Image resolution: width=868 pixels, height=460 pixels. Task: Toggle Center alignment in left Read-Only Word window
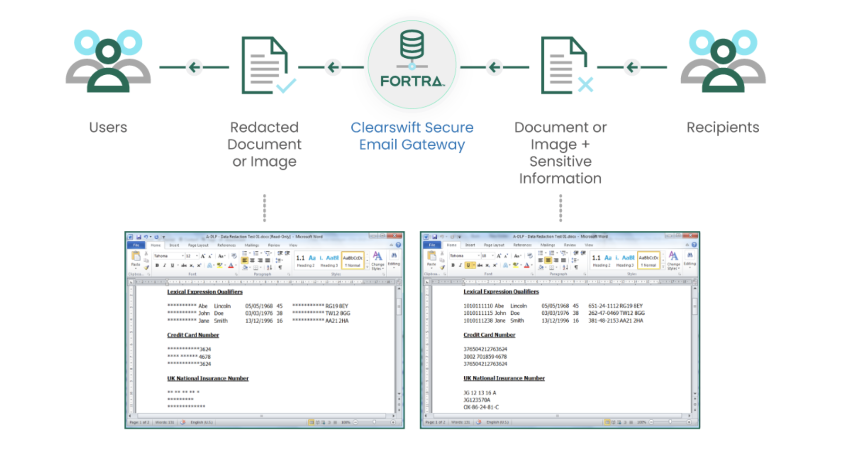click(x=252, y=260)
